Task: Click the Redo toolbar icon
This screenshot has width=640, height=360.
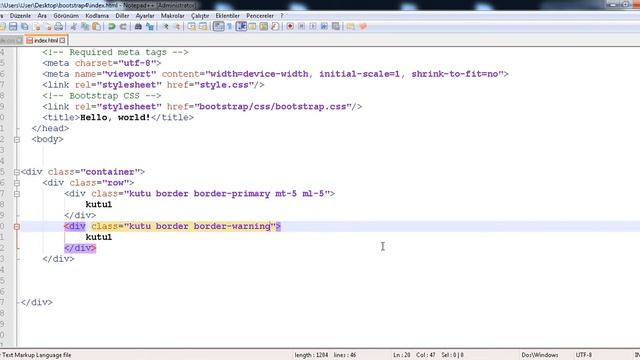Action: (123, 27)
